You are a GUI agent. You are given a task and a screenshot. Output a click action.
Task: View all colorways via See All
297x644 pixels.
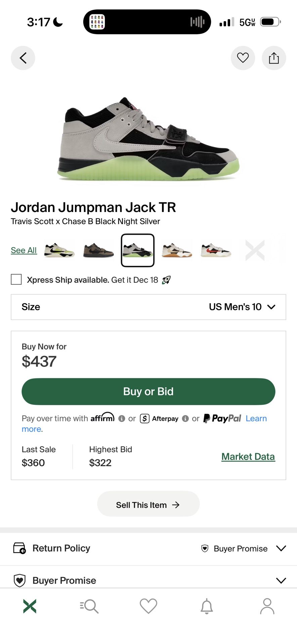click(24, 250)
